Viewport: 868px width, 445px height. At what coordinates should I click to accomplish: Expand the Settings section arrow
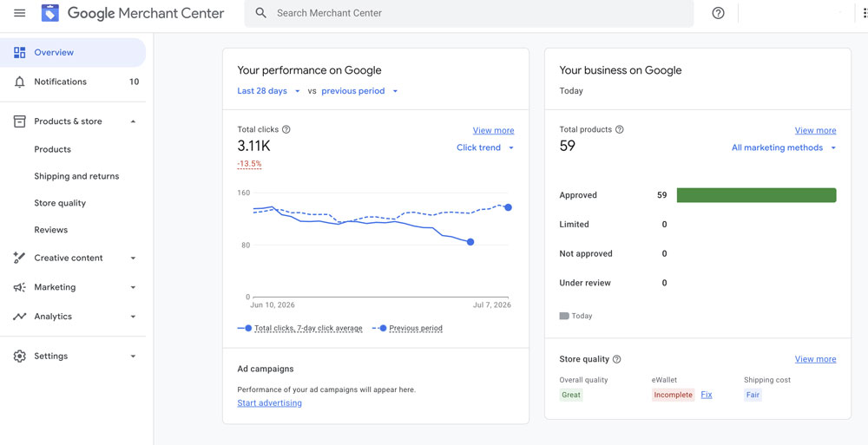pyautogui.click(x=133, y=357)
